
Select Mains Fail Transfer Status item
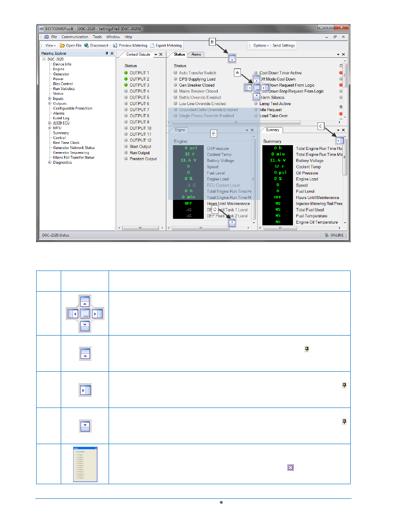74,158
